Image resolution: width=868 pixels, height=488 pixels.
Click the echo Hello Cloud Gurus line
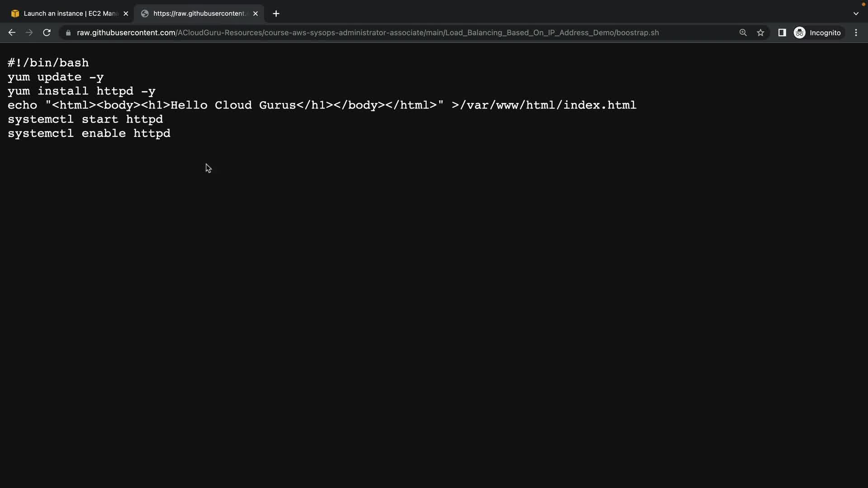[x=321, y=105]
